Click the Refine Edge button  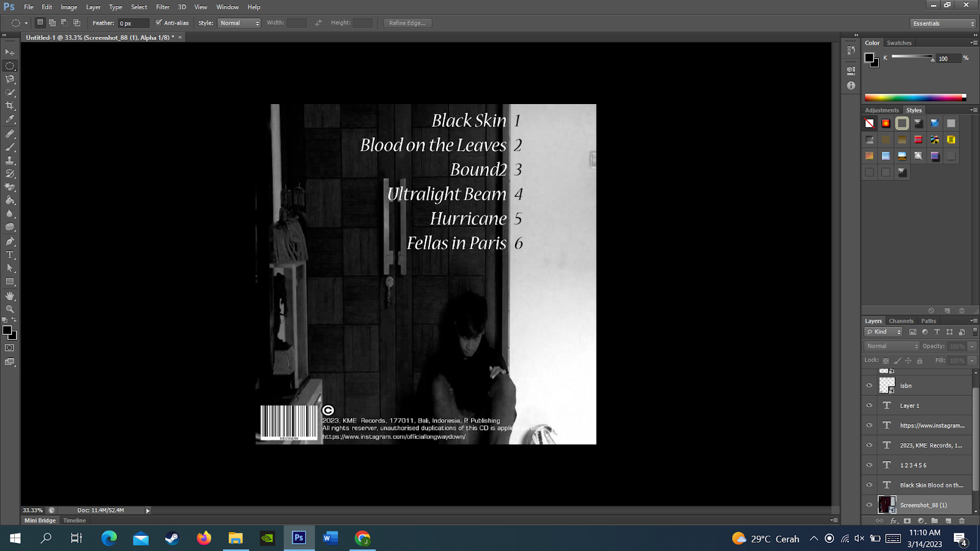(x=407, y=23)
